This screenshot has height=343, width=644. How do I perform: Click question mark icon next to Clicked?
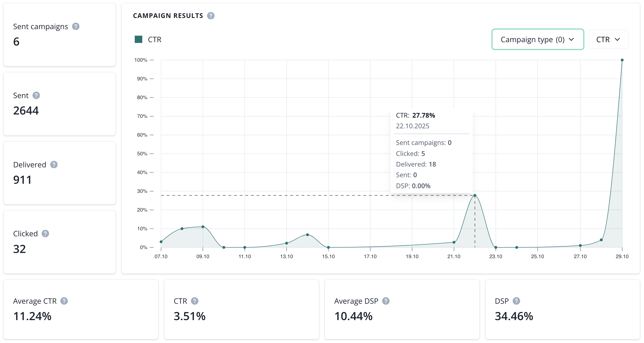pos(45,234)
